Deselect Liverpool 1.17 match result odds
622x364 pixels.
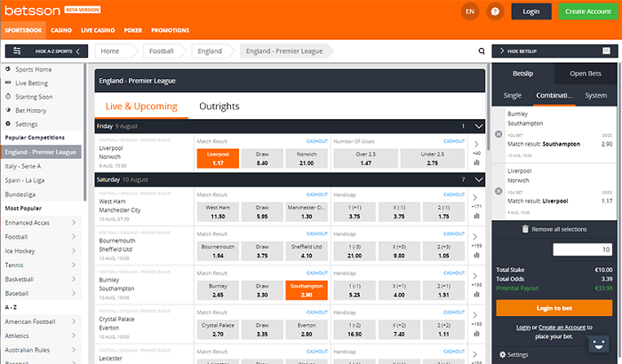(x=218, y=159)
